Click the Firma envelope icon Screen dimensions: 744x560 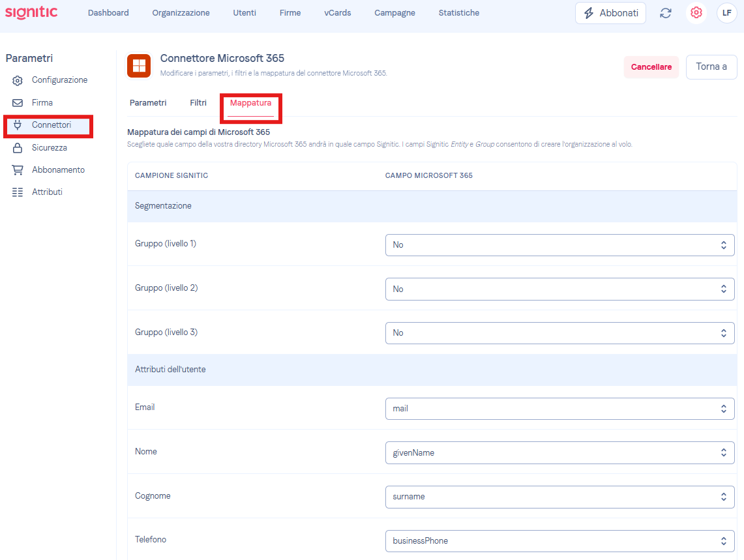pyautogui.click(x=18, y=103)
